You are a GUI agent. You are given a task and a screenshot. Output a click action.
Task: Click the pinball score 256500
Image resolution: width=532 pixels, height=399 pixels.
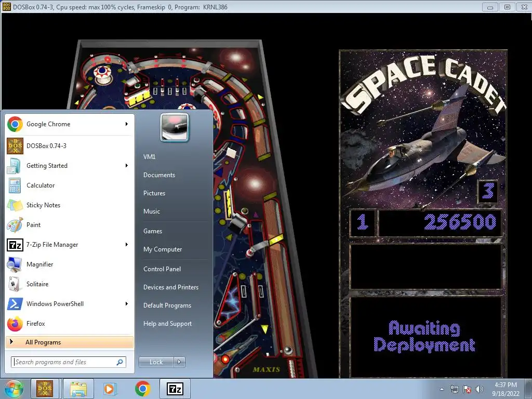[x=460, y=222]
